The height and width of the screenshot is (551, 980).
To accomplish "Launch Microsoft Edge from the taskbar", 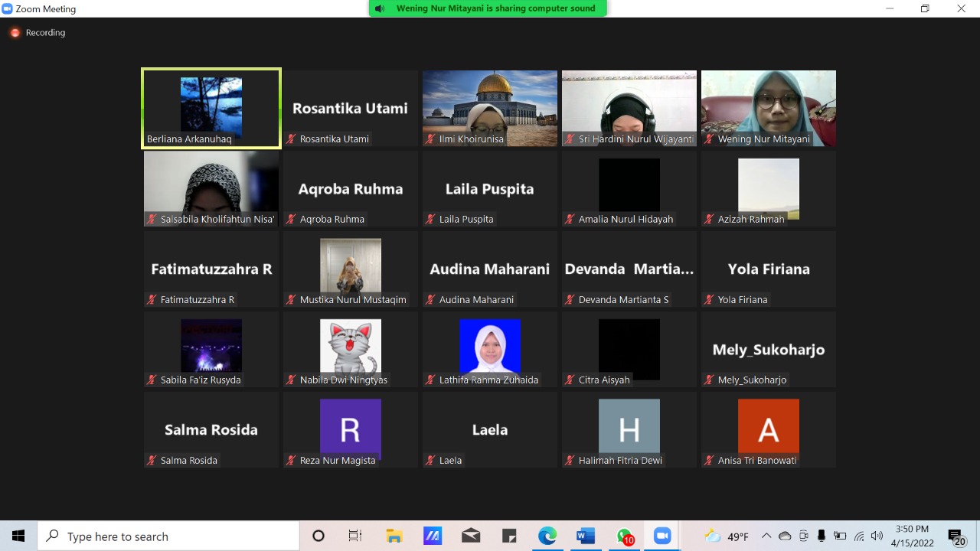I will (547, 536).
